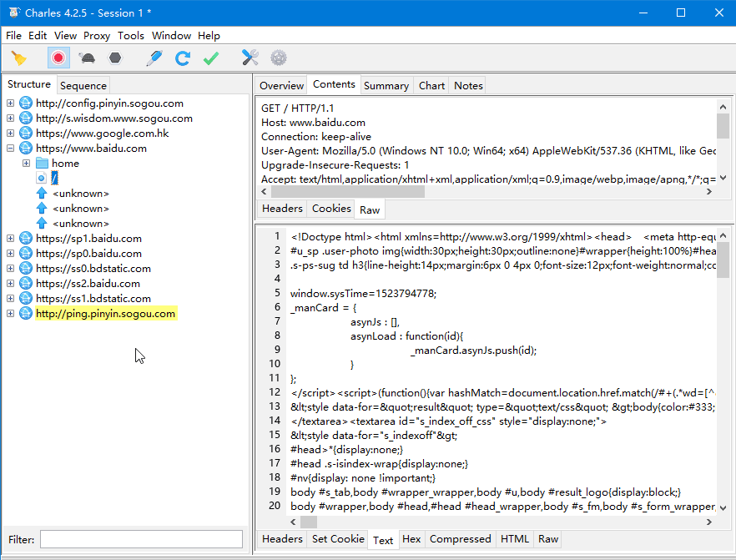The height and width of the screenshot is (560, 736).
Task: Open the Edit menu
Action: pos(38,36)
